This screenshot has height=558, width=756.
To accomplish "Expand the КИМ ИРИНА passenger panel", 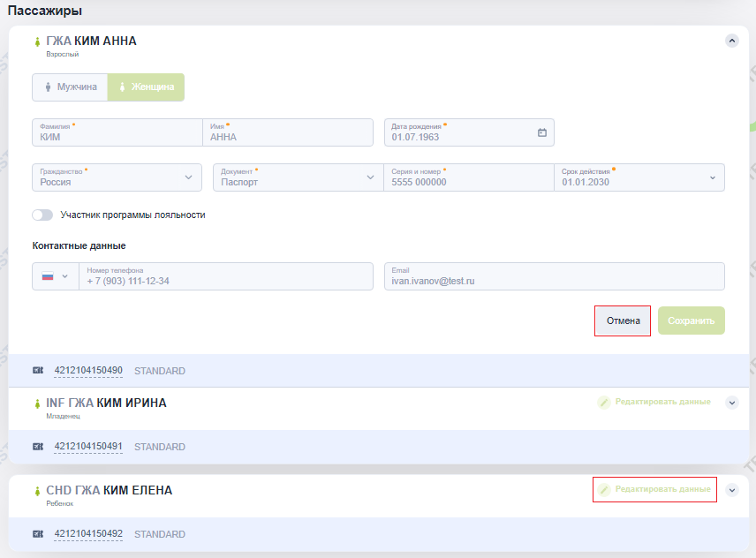I will (x=732, y=403).
